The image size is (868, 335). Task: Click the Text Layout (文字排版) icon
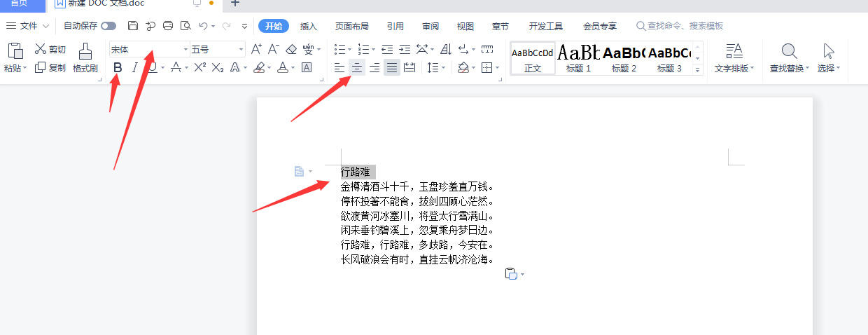(x=734, y=51)
